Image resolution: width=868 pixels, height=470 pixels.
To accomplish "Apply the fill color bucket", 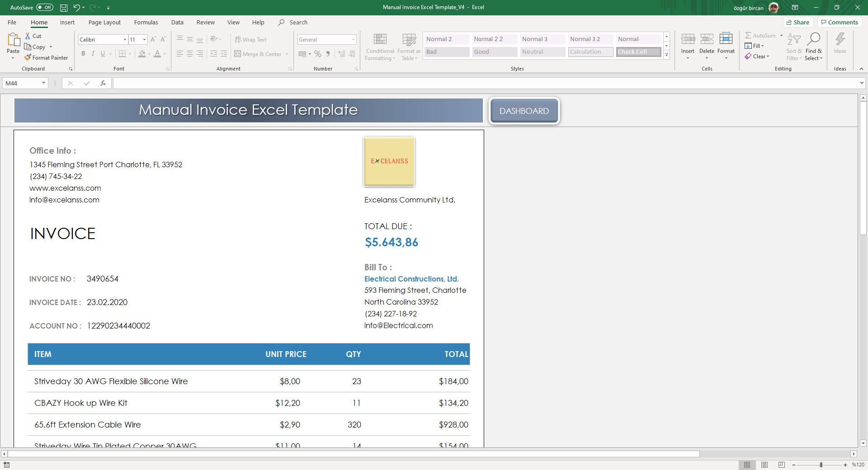I will pyautogui.click(x=142, y=54).
